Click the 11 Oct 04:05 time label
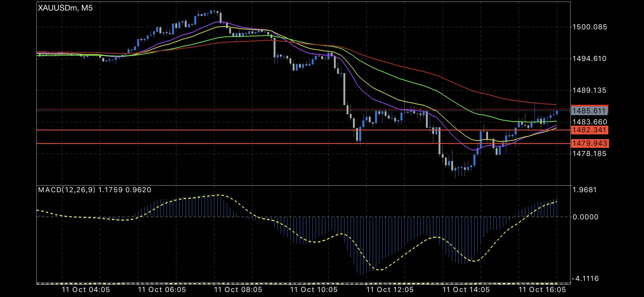This screenshot has height=297, width=644. click(x=86, y=290)
